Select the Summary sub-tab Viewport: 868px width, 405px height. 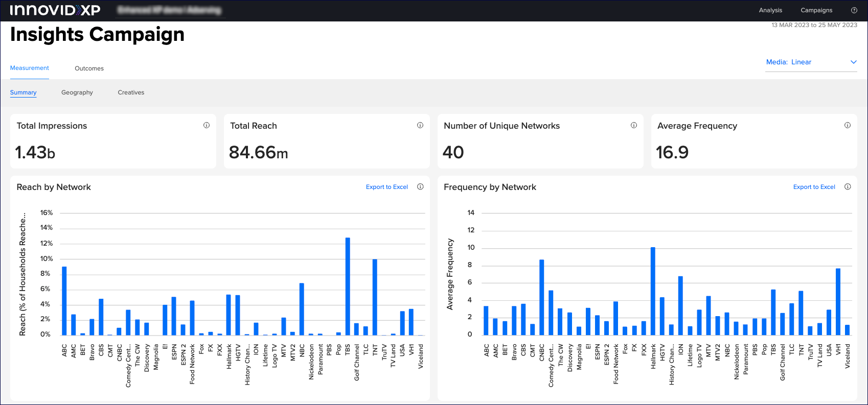pyautogui.click(x=24, y=92)
